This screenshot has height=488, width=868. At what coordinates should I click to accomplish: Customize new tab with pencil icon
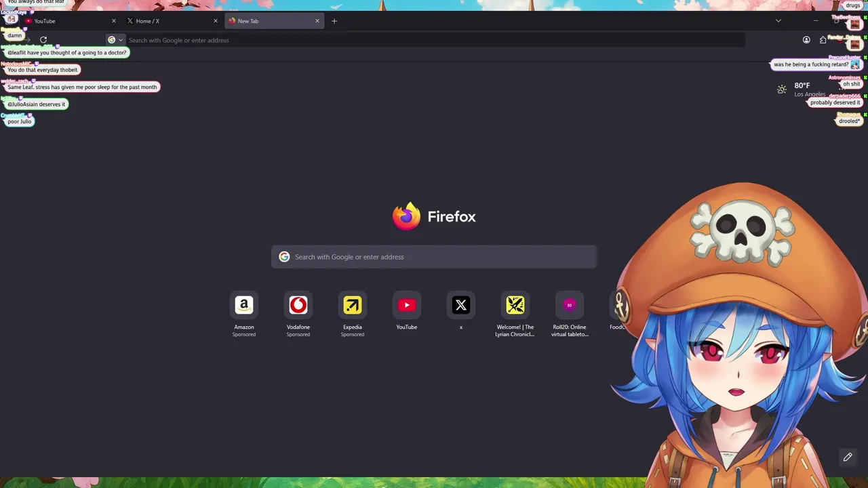pos(848,457)
